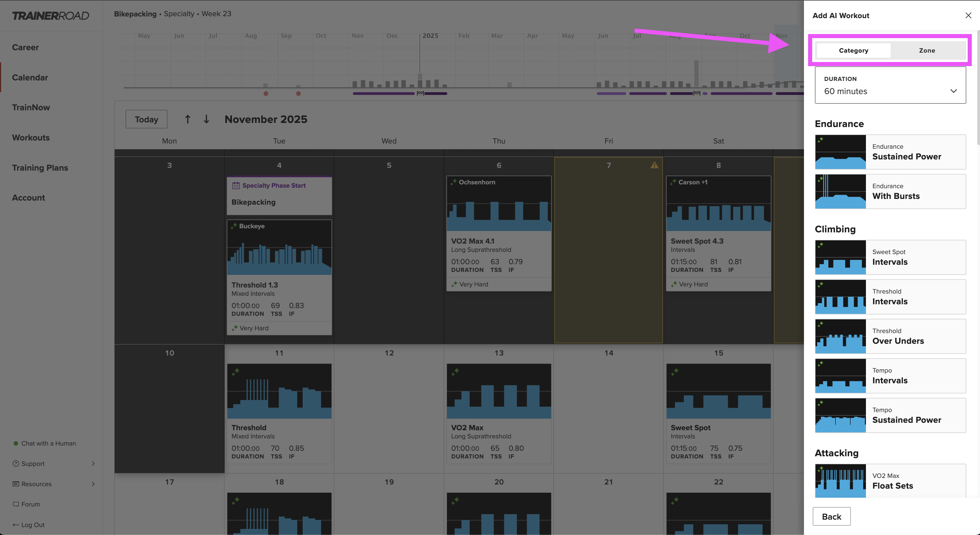Viewport: 980px width, 535px height.
Task: Go to previous week with up arrow
Action: pos(188,119)
